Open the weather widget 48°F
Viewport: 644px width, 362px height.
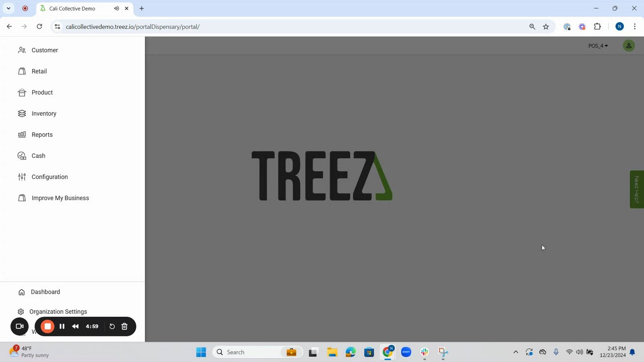coord(29,352)
